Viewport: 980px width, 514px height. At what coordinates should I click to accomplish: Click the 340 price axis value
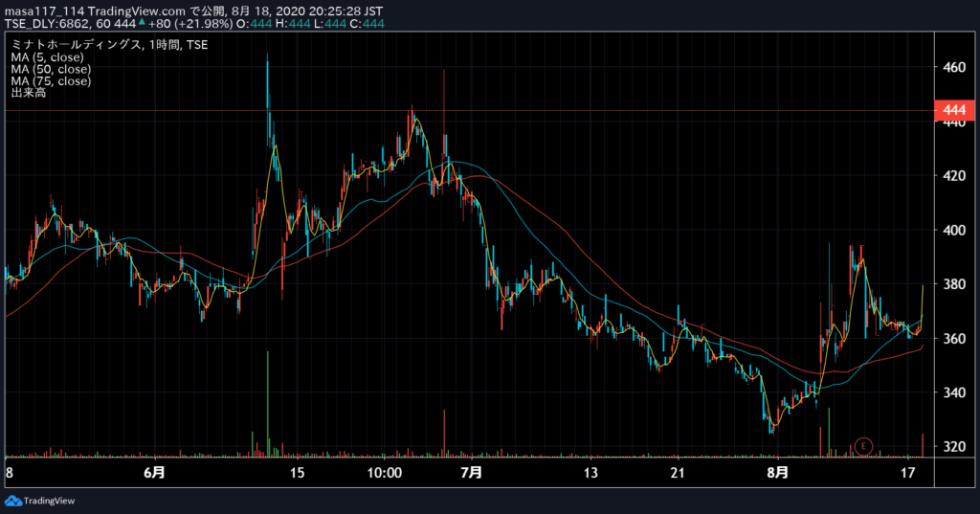coord(954,392)
